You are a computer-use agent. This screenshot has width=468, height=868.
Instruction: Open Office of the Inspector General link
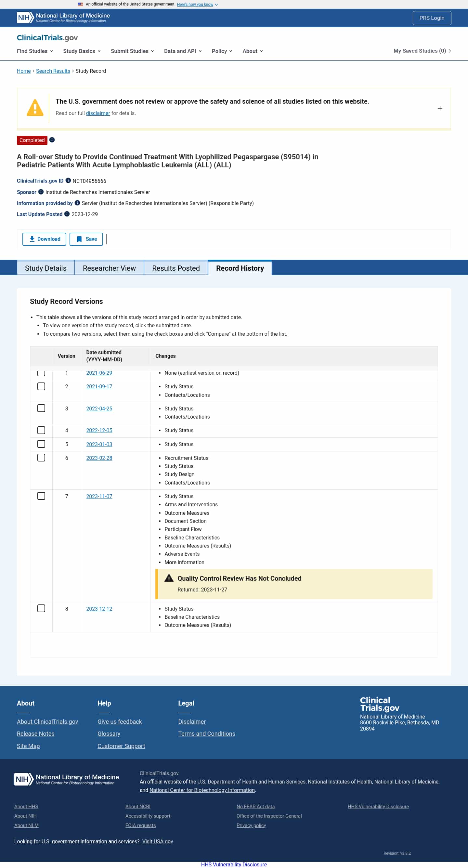pyautogui.click(x=269, y=816)
